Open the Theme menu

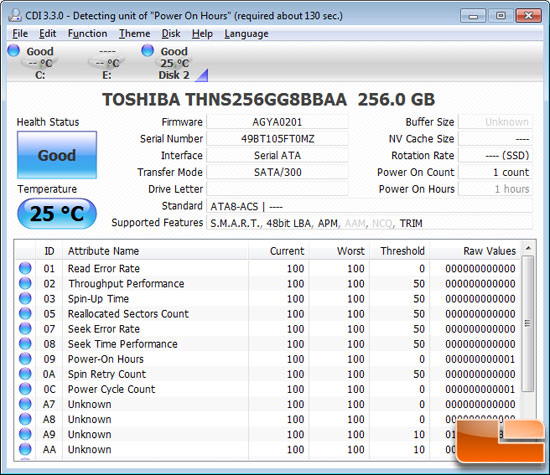point(134,34)
